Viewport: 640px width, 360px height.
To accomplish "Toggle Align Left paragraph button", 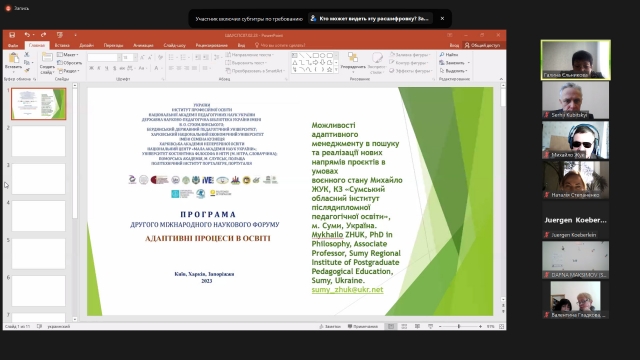I will [171, 68].
